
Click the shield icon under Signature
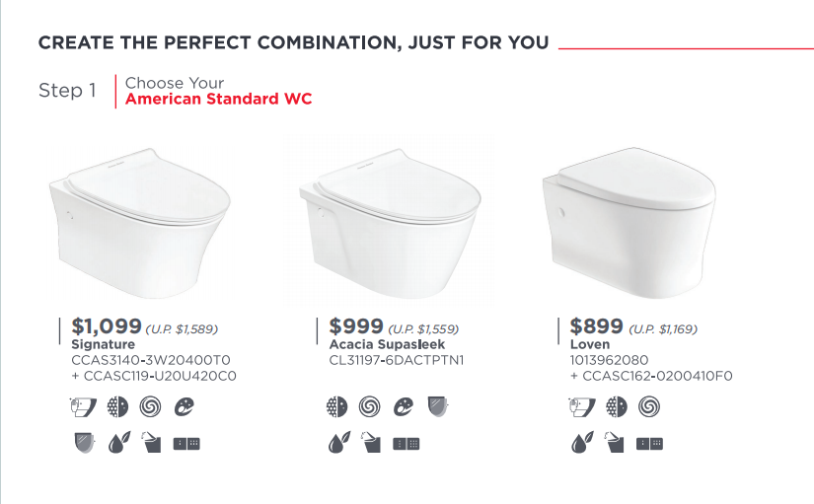click(84, 443)
